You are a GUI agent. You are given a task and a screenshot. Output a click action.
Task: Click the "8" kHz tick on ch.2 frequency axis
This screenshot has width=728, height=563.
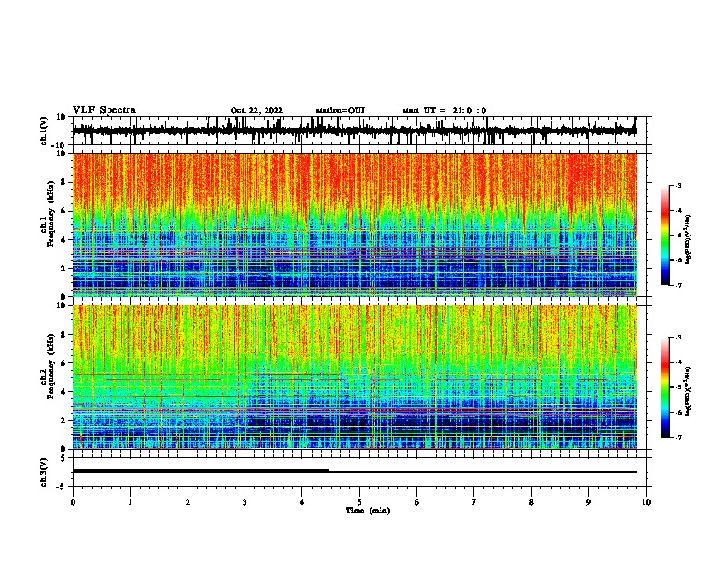point(64,335)
